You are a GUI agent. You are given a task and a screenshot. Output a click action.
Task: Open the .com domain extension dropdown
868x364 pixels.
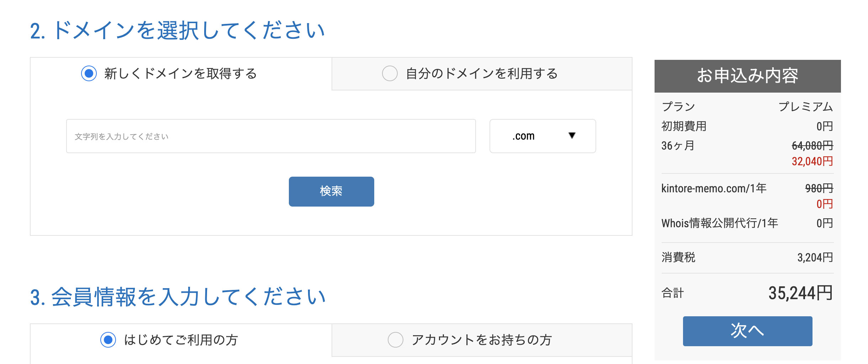pyautogui.click(x=542, y=136)
